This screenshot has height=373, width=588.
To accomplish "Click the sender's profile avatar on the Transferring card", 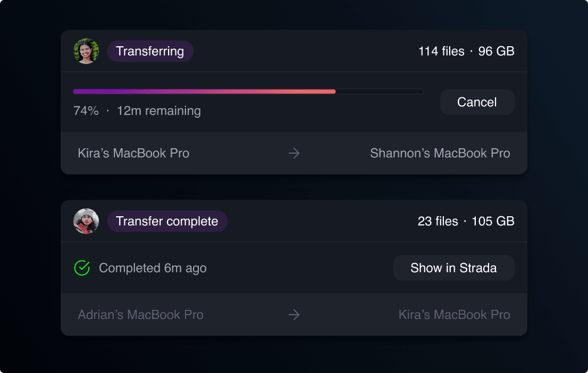I will pyautogui.click(x=86, y=51).
